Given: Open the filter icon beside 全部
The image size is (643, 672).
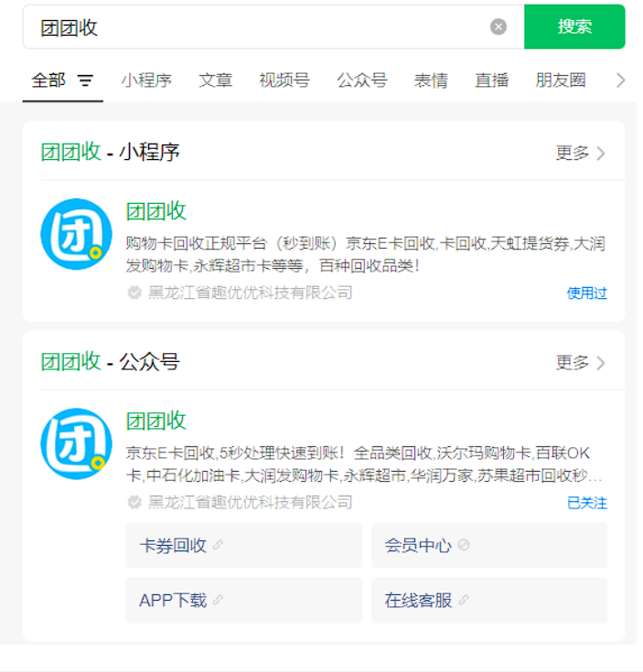Looking at the screenshot, I should click(85, 80).
